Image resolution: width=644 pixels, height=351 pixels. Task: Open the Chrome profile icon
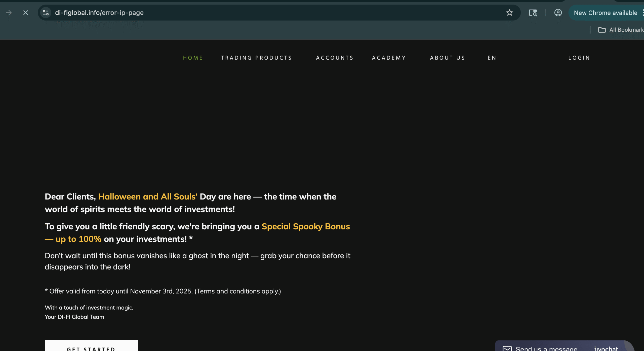pyautogui.click(x=558, y=13)
